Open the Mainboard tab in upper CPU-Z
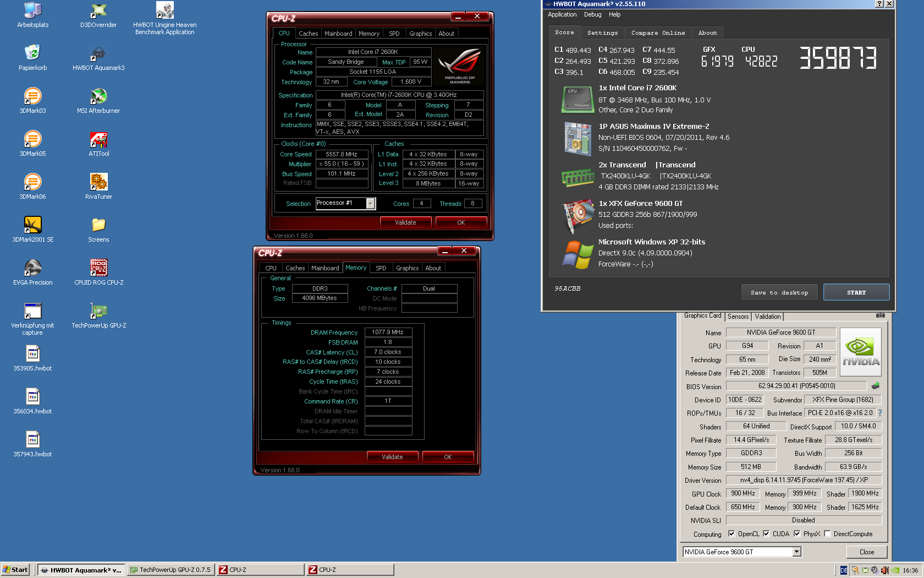The height and width of the screenshot is (578, 924). 338,34
